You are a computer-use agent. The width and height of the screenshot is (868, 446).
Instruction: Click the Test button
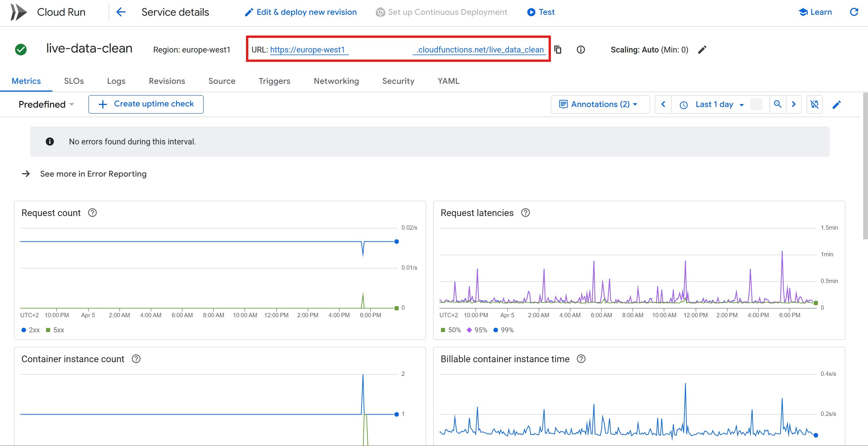coord(541,12)
